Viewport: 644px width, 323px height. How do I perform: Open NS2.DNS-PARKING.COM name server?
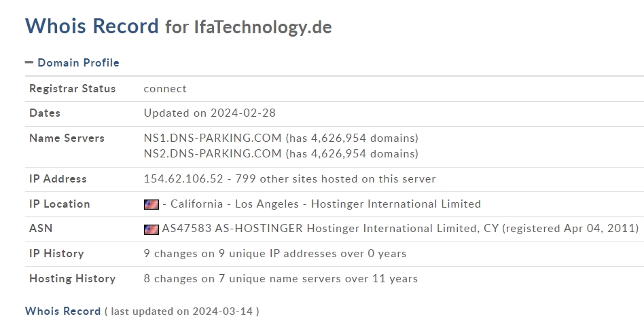pos(213,153)
